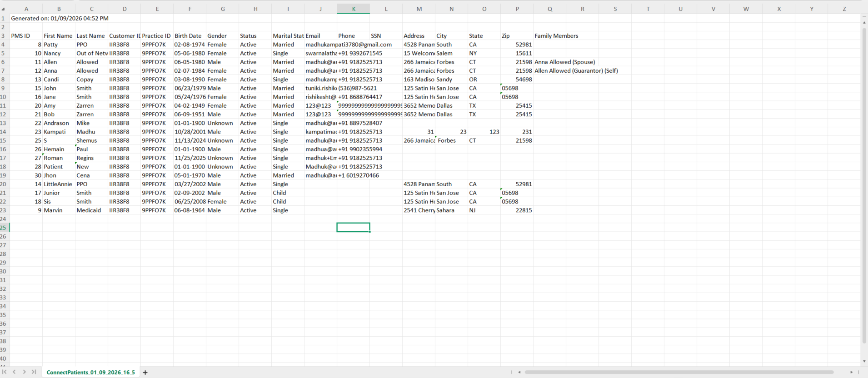The image size is (868, 378).
Task: Click horizontal scrollbar left arrow
Action: coord(519,372)
